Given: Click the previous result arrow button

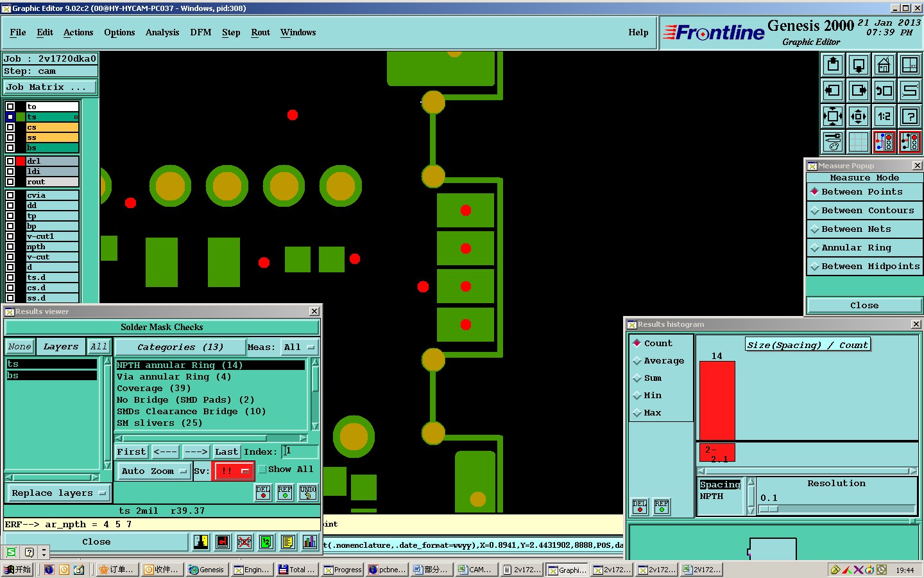Looking at the screenshot, I should 165,452.
